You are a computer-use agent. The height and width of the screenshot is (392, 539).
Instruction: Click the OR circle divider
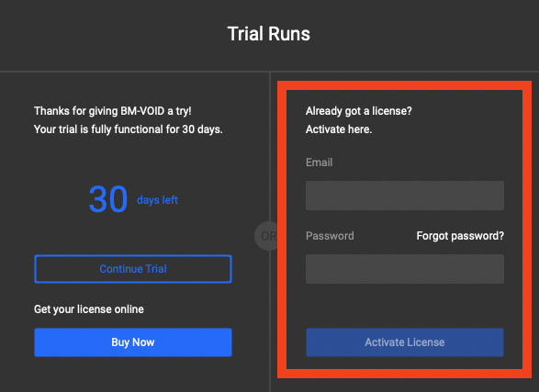266,236
